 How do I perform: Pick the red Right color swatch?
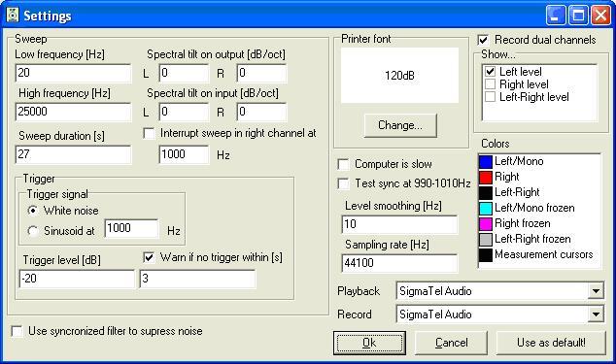pos(486,177)
